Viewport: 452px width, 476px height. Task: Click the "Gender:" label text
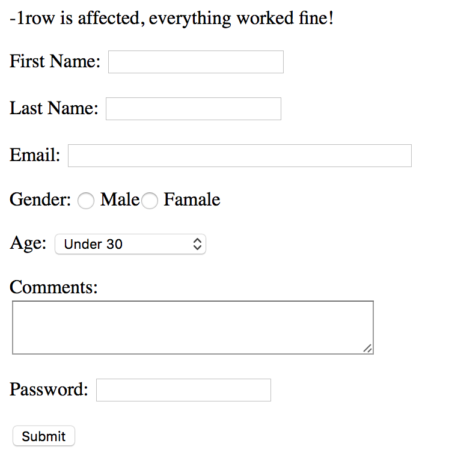pyautogui.click(x=40, y=200)
